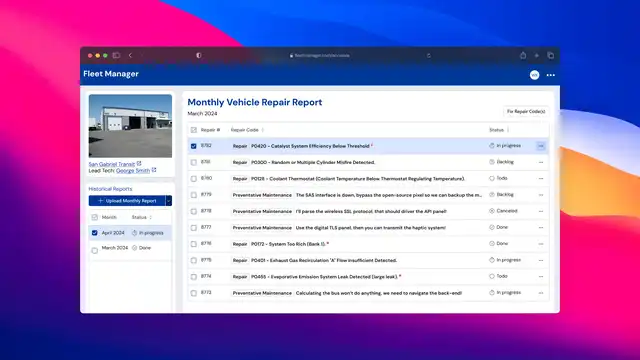The image size is (640, 360).
Task: Open row actions for repair 8782
Action: [541, 146]
